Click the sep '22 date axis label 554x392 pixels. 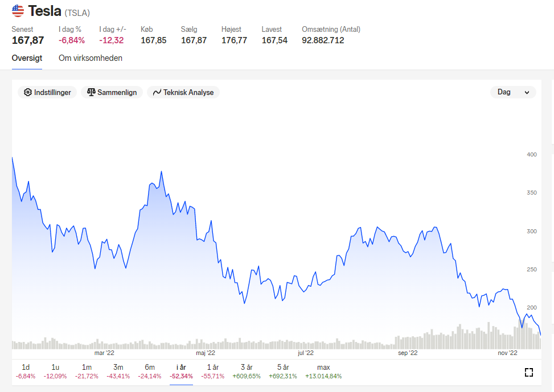click(x=407, y=353)
